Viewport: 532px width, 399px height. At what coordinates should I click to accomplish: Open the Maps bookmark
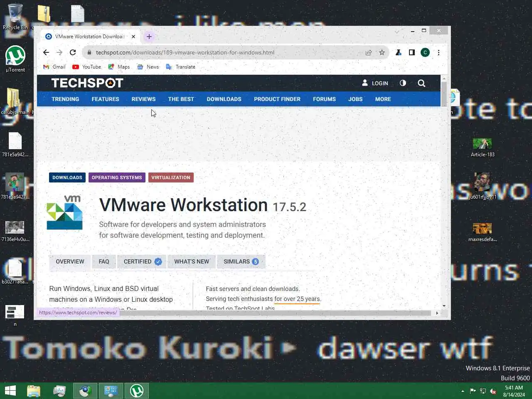(119, 67)
